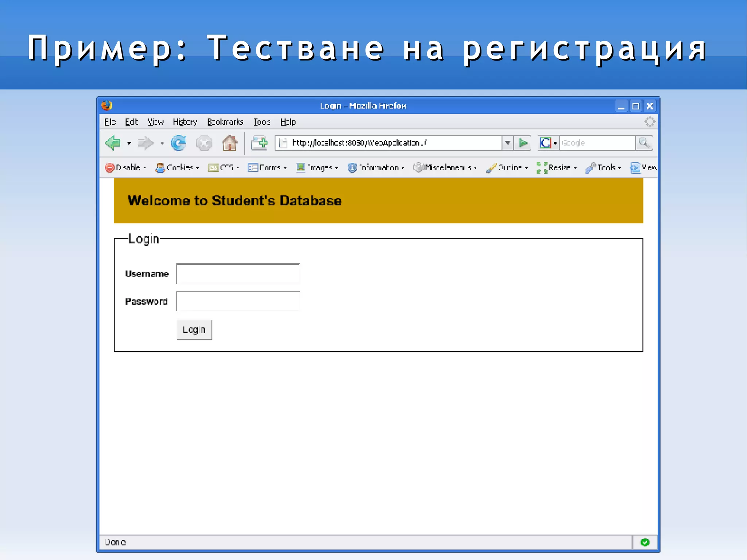Open the View Source toolbar item
This screenshot has height=560, width=747.
(643, 167)
